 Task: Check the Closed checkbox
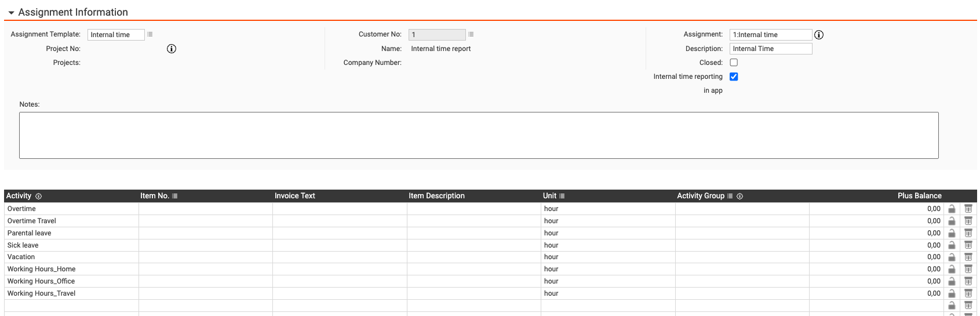tap(734, 63)
